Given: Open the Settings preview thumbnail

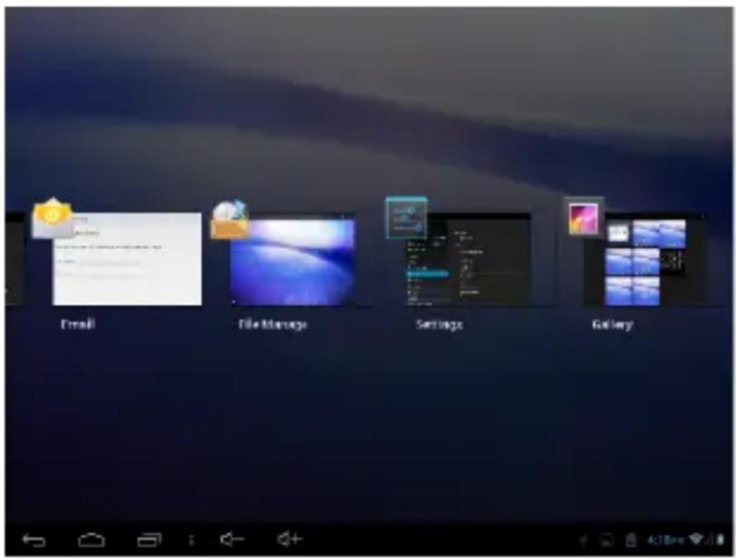Looking at the screenshot, I should tap(469, 259).
